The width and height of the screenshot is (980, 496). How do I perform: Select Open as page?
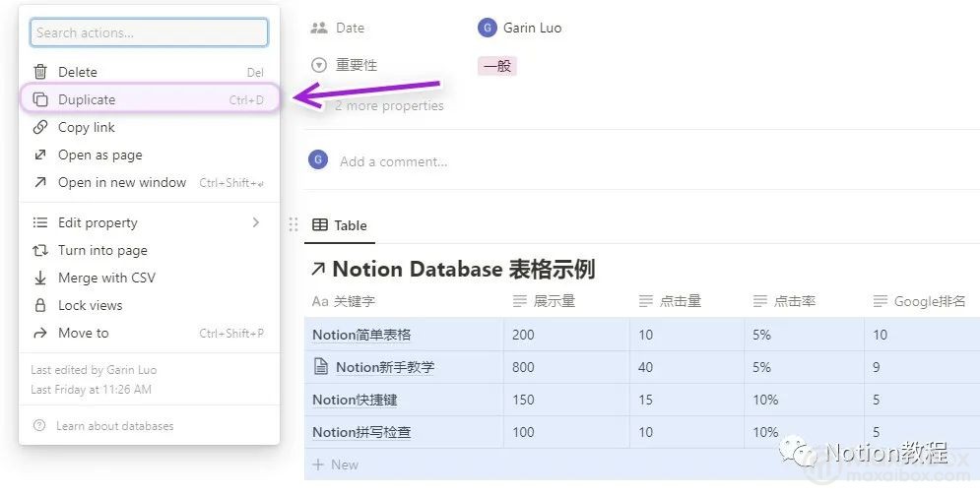(149, 155)
